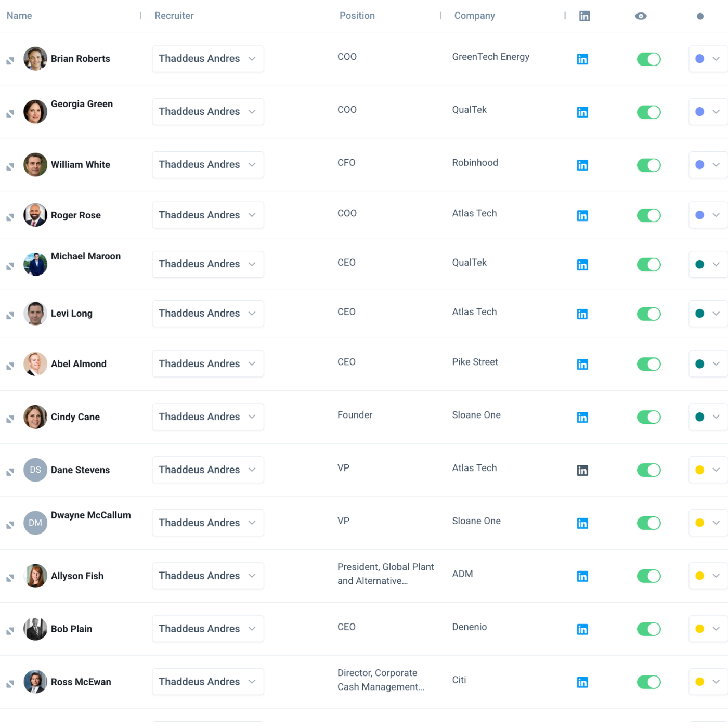Open status color dropdown for Michael Maroon
This screenshot has height=728, width=728.
click(708, 264)
